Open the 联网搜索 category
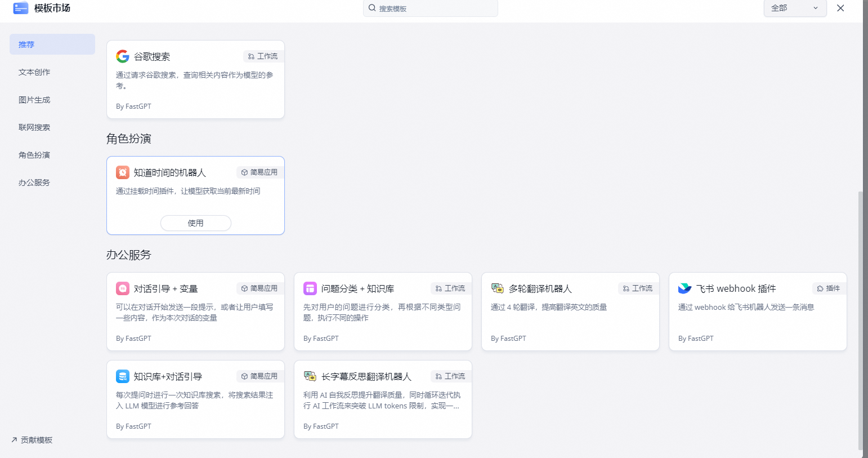The height and width of the screenshot is (458, 868). (34, 127)
